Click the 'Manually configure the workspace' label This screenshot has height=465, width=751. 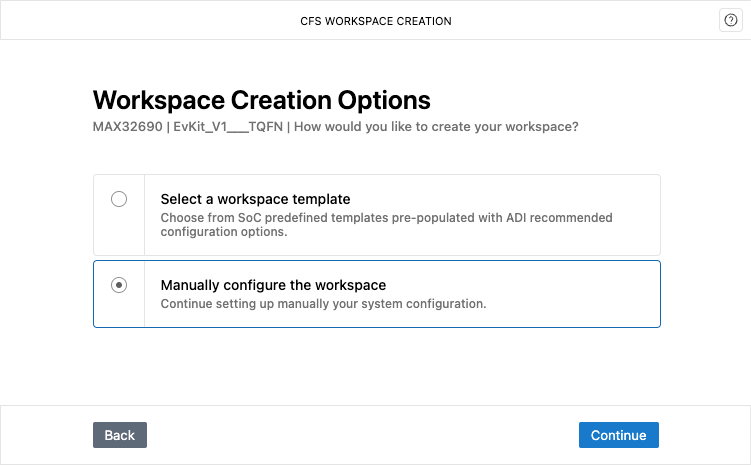click(273, 285)
